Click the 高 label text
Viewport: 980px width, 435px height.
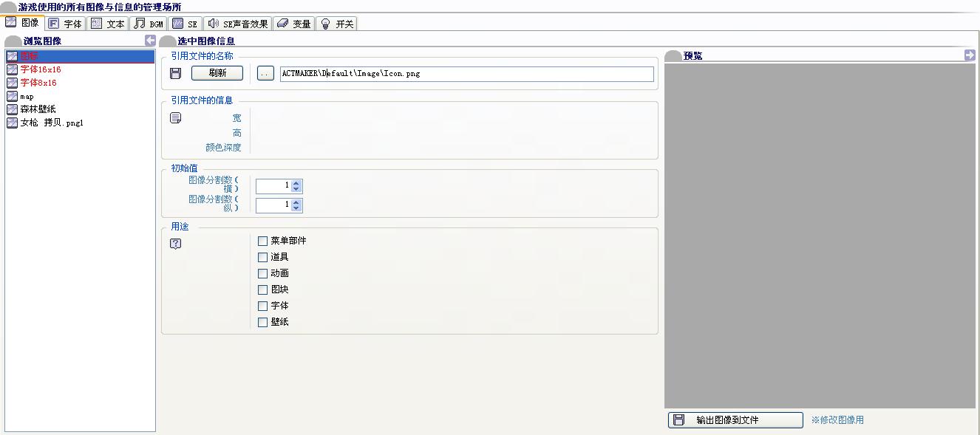point(237,133)
